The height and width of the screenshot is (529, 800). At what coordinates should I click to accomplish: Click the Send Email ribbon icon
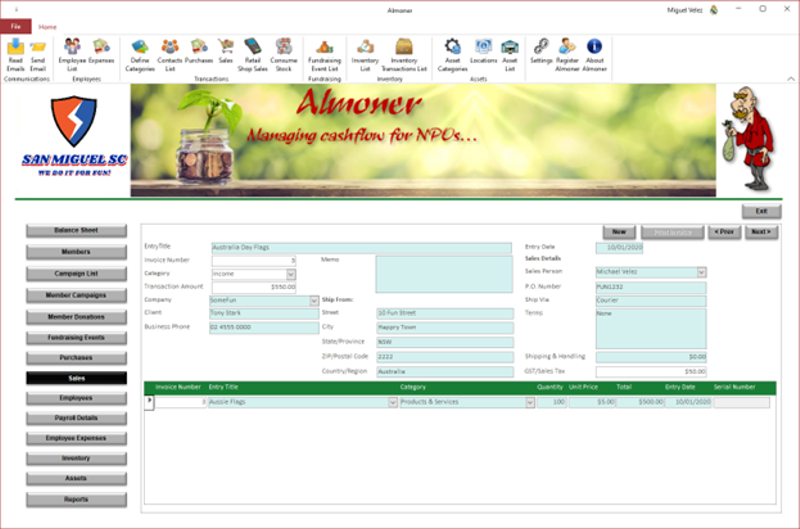click(x=38, y=55)
